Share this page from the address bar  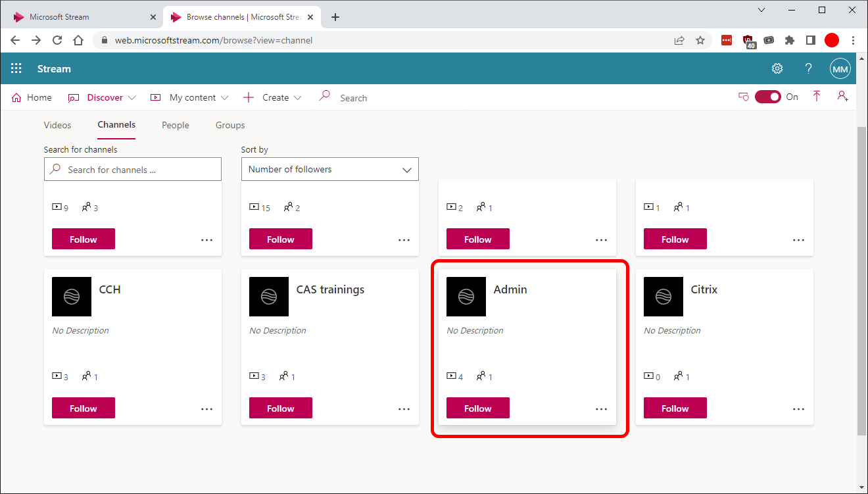tap(679, 40)
